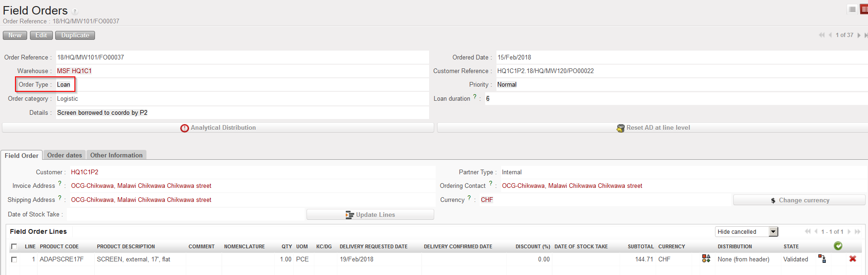Sort by SUBTOTAL column header
This screenshot has width=868, height=275.
(x=641, y=246)
